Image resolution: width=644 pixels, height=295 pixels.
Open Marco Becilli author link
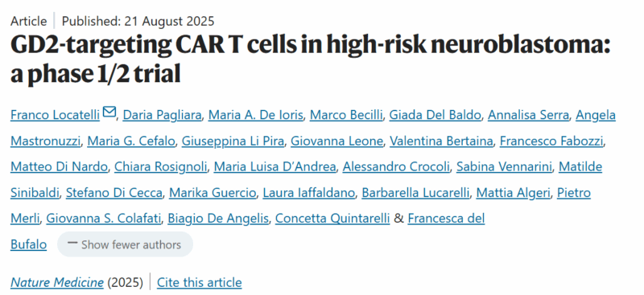[346, 115]
